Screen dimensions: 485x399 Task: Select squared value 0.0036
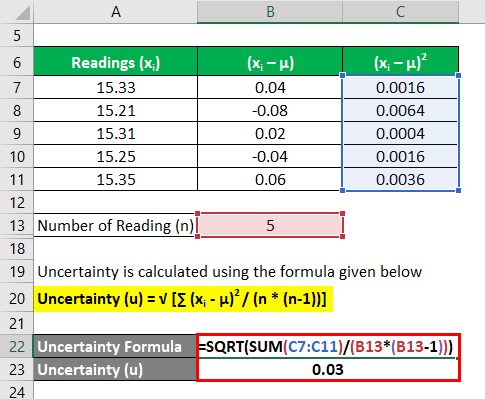point(401,179)
